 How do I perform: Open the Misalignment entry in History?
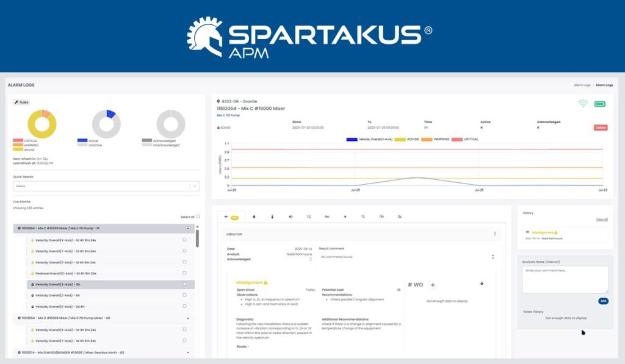pyautogui.click(x=565, y=235)
